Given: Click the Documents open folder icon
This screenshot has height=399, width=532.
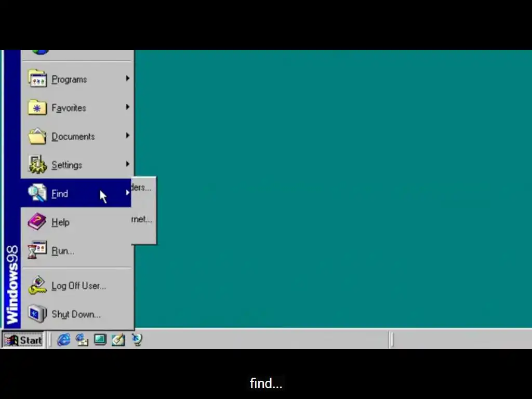Looking at the screenshot, I should [37, 136].
